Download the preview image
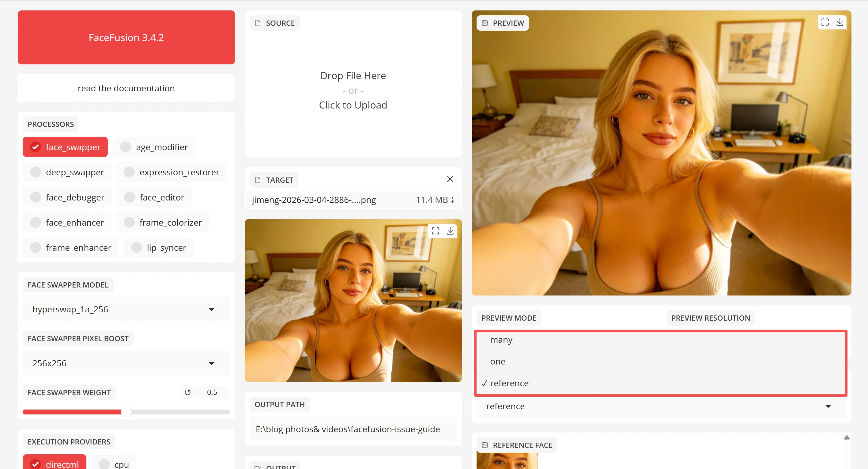The width and height of the screenshot is (868, 469). point(840,22)
